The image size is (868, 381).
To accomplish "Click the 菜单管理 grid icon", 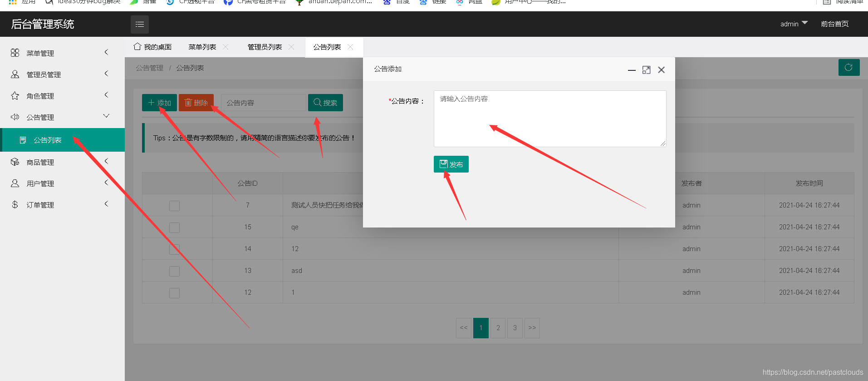I will pyautogui.click(x=15, y=53).
